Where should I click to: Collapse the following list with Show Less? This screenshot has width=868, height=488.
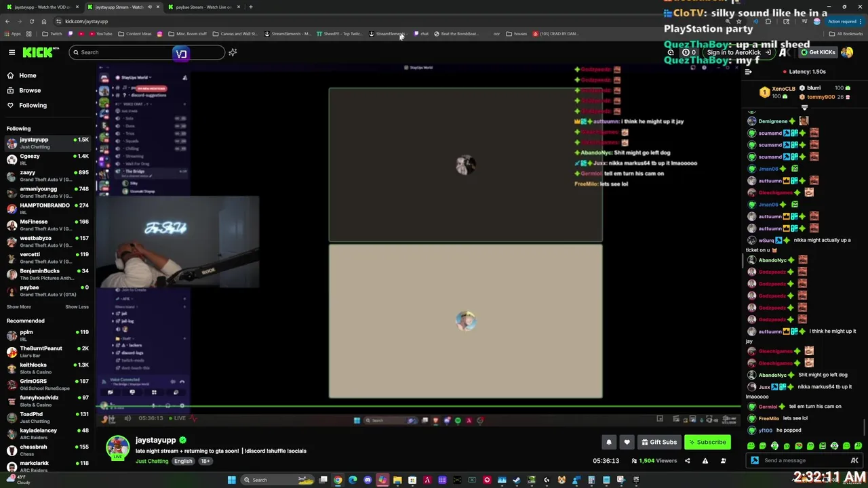point(77,306)
